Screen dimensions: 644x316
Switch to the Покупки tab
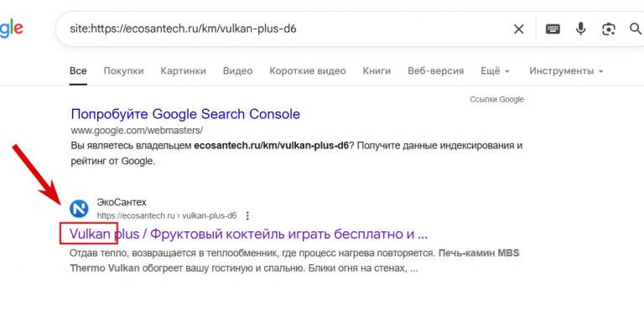pyautogui.click(x=123, y=71)
